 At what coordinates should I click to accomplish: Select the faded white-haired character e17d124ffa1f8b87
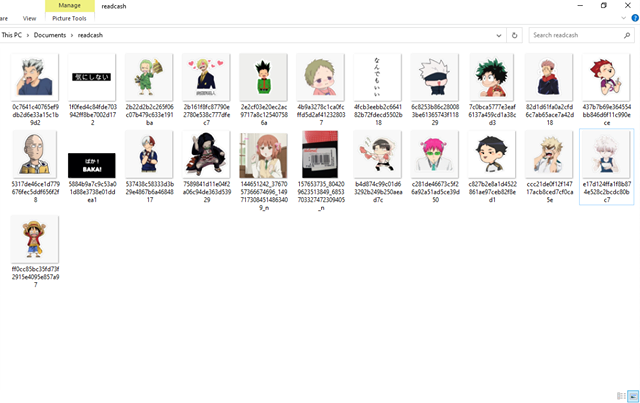click(606, 154)
